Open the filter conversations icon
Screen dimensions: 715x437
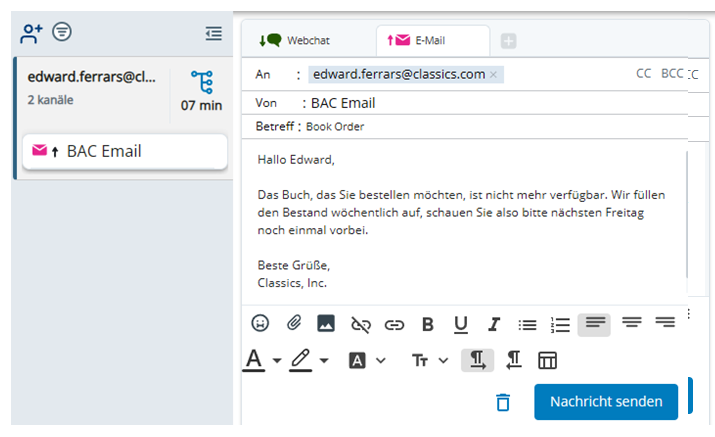pos(62,32)
